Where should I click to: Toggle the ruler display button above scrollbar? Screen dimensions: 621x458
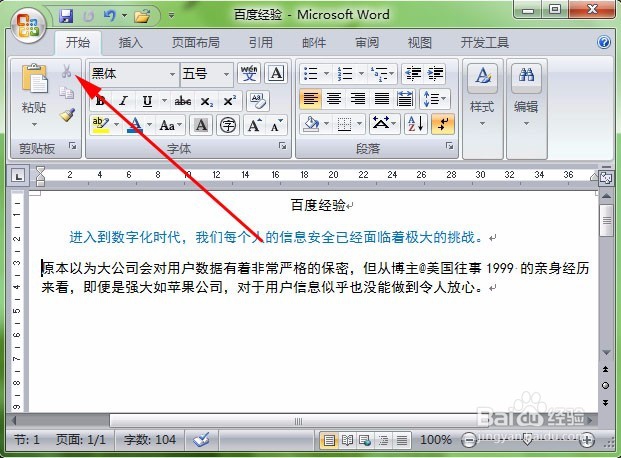coord(606,178)
